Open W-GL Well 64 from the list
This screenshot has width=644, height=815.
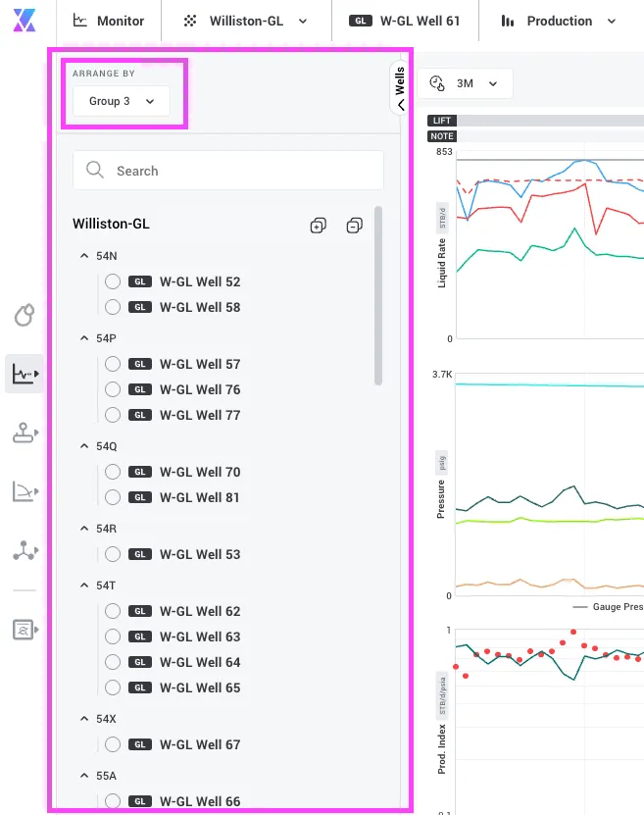(x=200, y=662)
